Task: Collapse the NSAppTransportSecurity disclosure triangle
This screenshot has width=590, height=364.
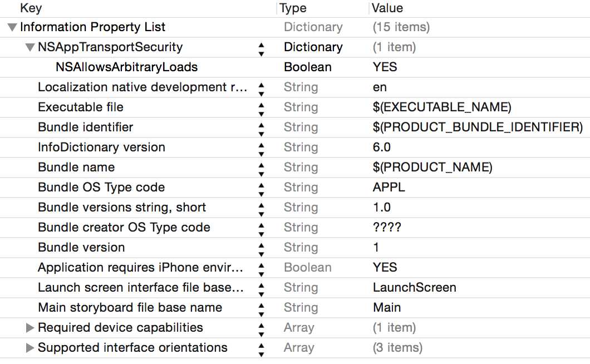Action: point(30,47)
